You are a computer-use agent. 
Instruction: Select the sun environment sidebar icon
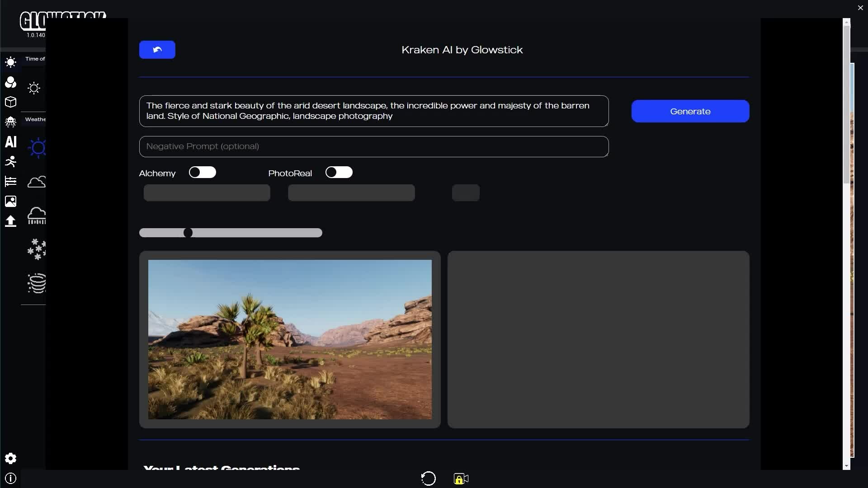click(x=11, y=62)
